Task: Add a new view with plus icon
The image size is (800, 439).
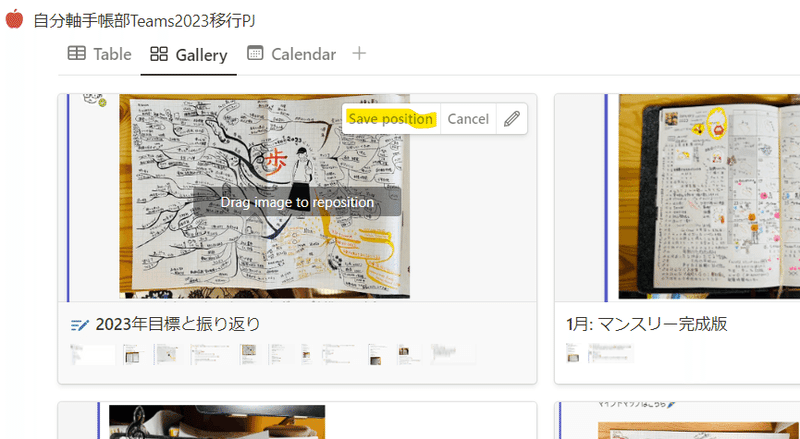Action: [359, 53]
